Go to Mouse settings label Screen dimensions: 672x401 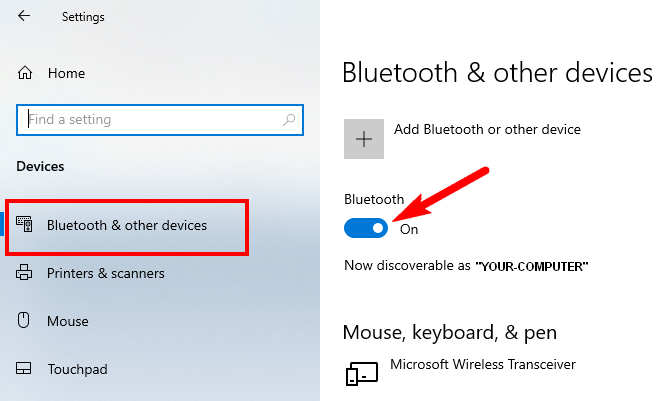pyautogui.click(x=68, y=321)
